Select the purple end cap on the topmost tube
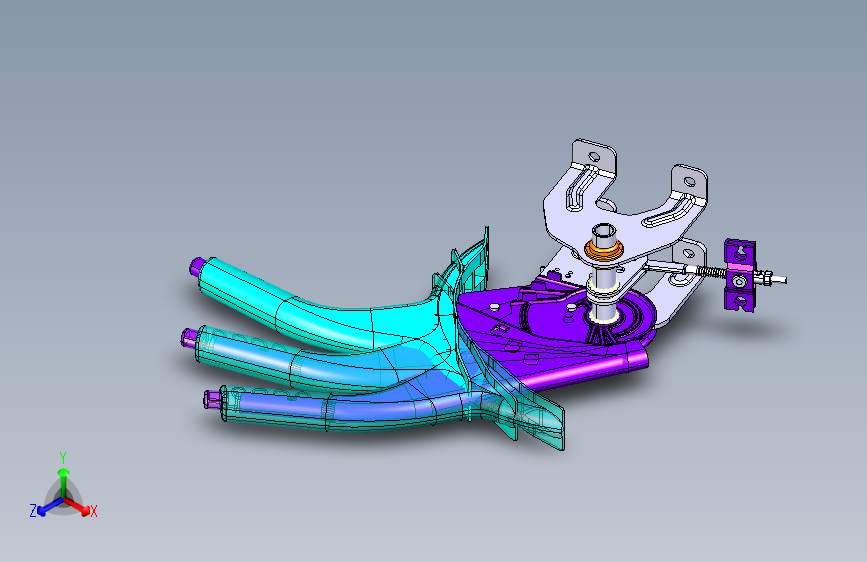Screen dimensions: 867x562 196,266
